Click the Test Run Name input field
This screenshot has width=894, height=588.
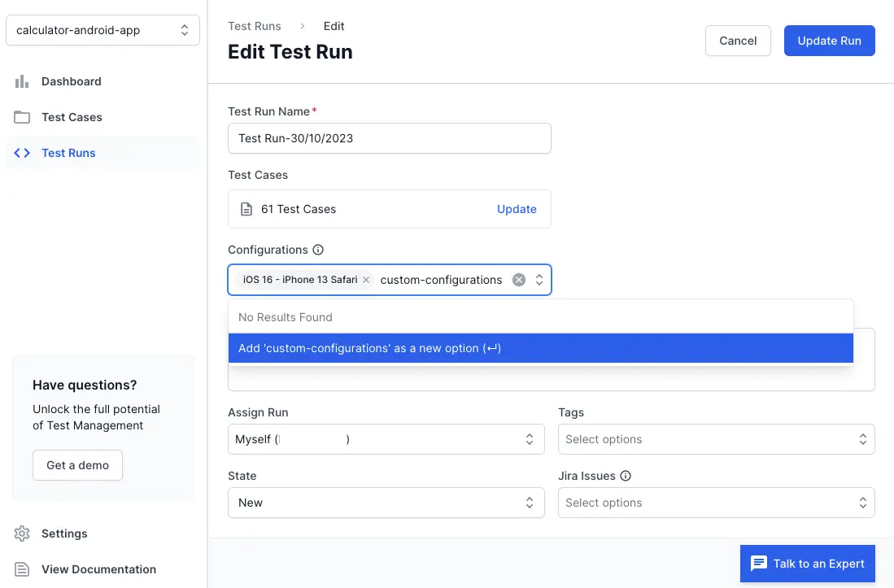point(389,138)
